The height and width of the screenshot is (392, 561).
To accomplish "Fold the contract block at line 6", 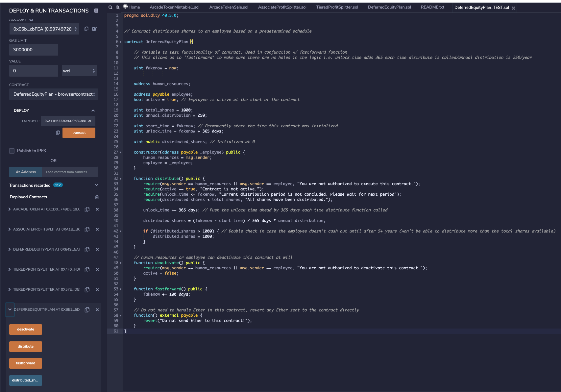I will pos(121,42).
